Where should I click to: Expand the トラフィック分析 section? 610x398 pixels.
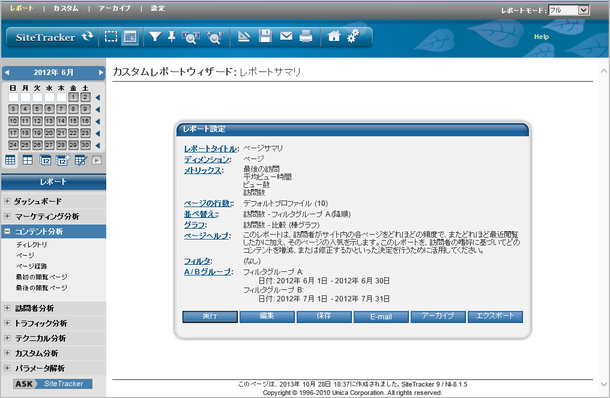point(7,323)
